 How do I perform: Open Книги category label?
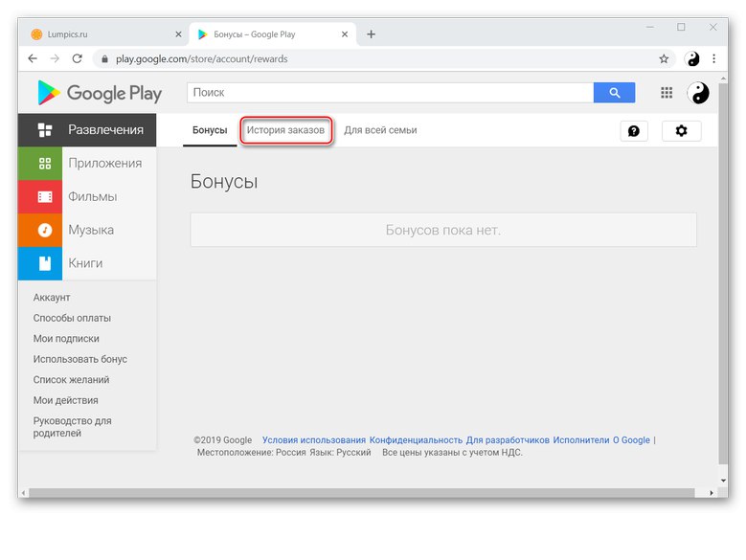(x=85, y=263)
